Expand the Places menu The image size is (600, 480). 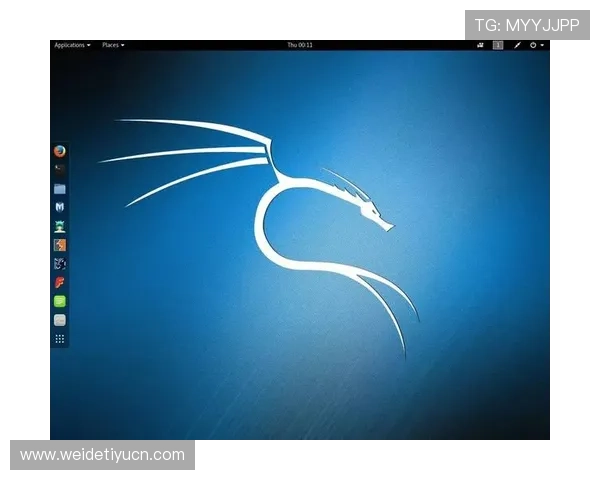click(x=113, y=45)
